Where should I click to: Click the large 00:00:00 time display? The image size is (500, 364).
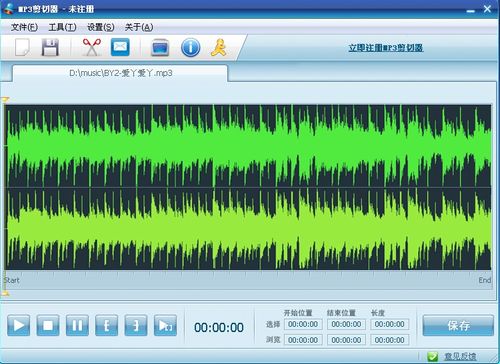coord(219,327)
